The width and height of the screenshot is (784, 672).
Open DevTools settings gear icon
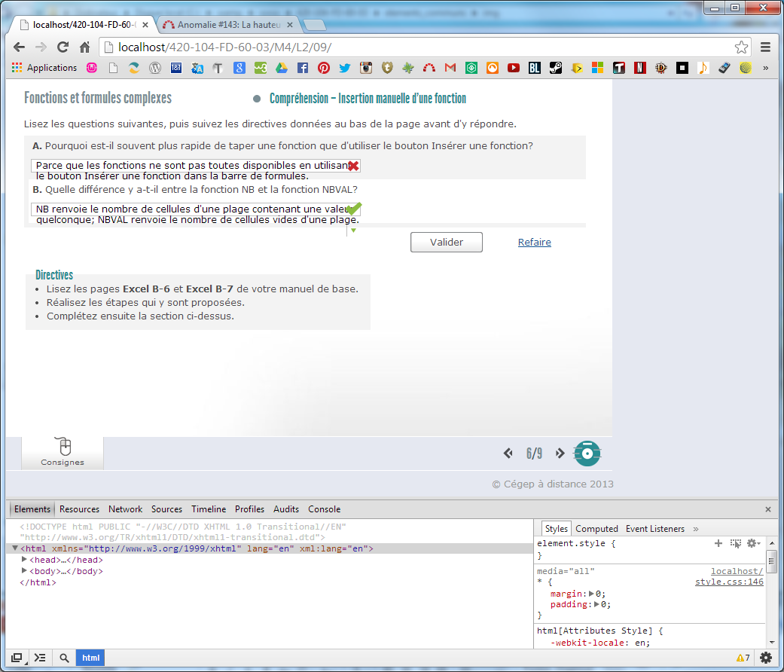click(766, 658)
